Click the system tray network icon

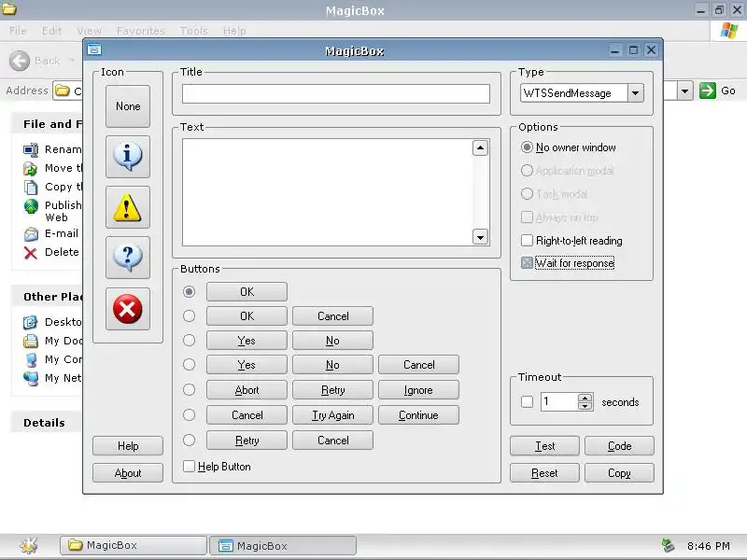(x=669, y=546)
